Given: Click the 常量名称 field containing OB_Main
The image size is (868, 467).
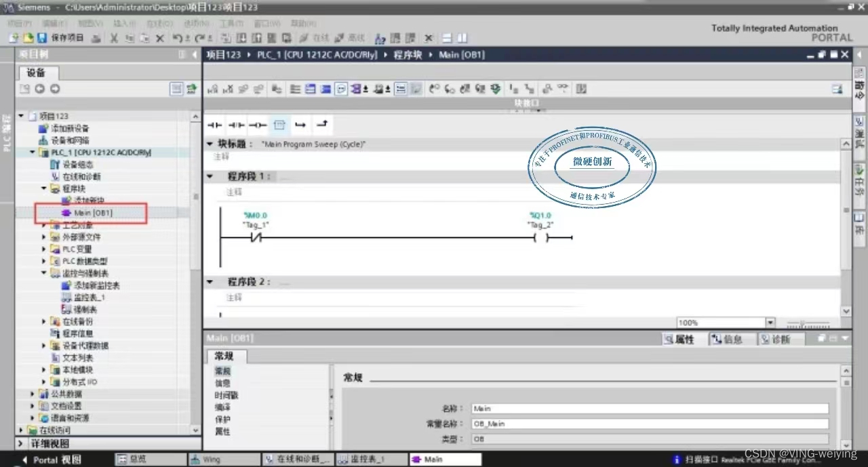Looking at the screenshot, I should pyautogui.click(x=650, y=424).
